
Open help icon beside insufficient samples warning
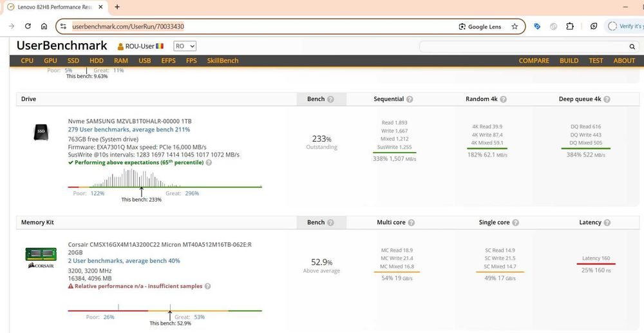tap(208, 286)
